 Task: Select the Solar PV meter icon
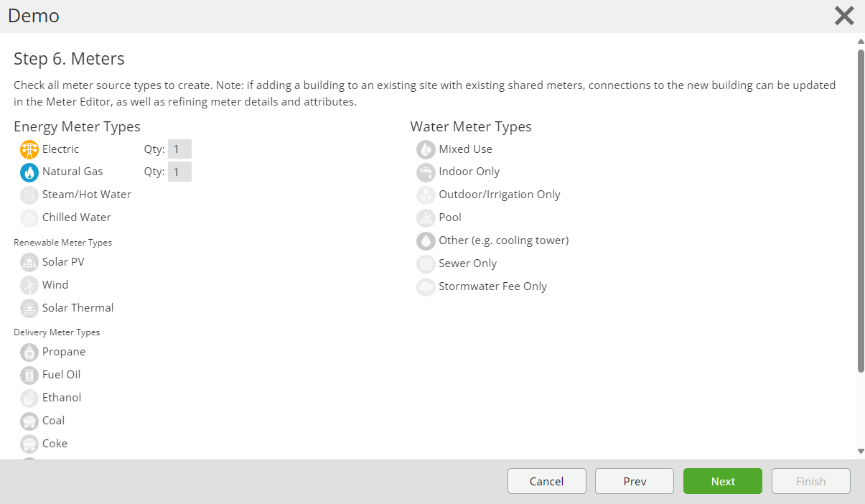[29, 263]
